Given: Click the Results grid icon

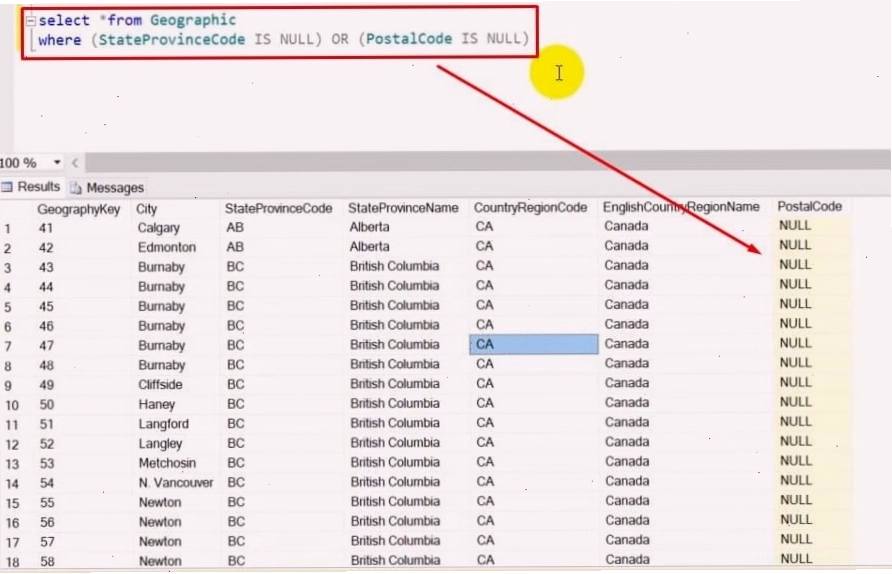Looking at the screenshot, I should pos(7,187).
